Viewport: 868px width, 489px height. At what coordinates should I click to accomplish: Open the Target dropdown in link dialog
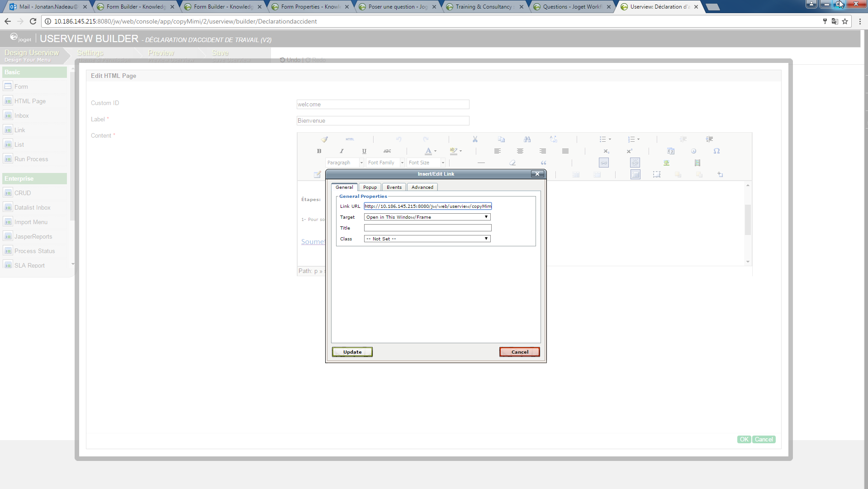(427, 217)
